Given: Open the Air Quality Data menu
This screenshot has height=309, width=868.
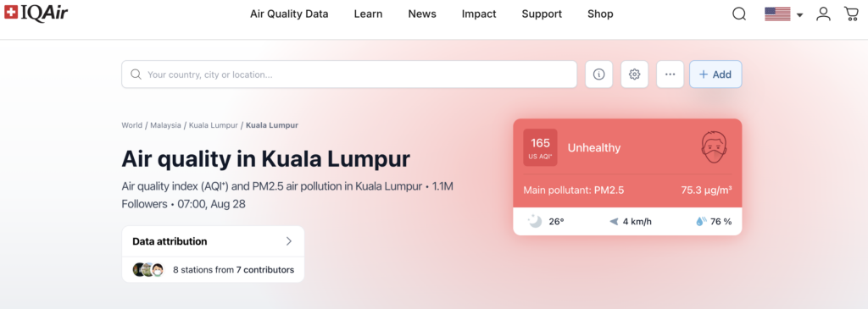Looking at the screenshot, I should point(289,14).
